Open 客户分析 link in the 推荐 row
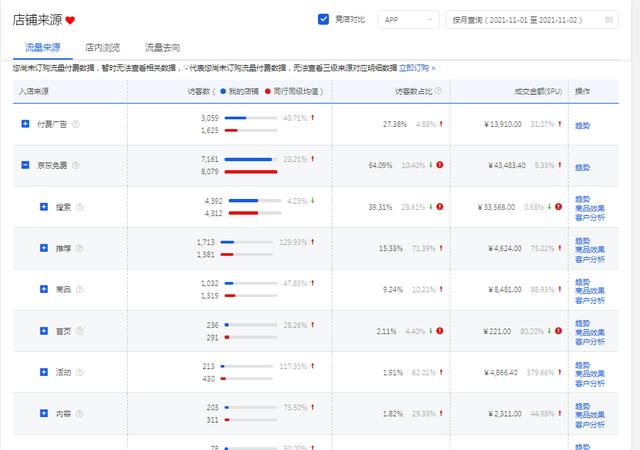This screenshot has height=450, width=640. pos(591,258)
